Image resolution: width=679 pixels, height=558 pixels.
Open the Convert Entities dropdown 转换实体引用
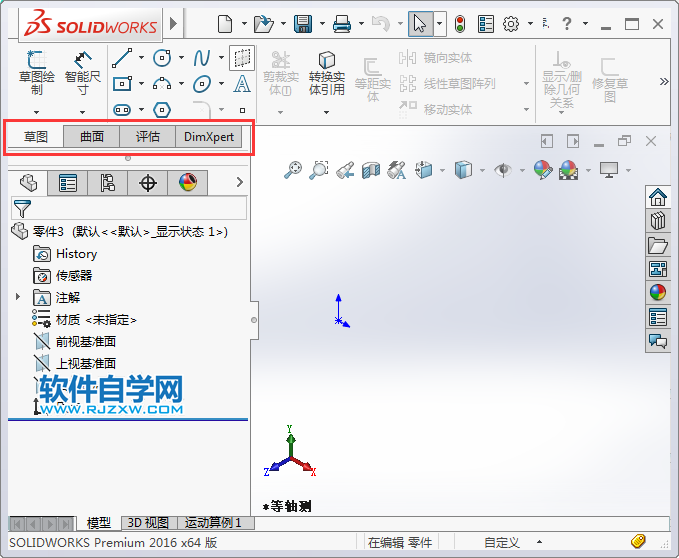(327, 113)
